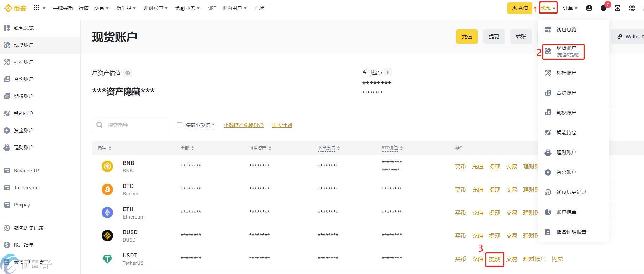Click yellow 充值 button beside 现货账户 title
This screenshot has height=274, width=644.
point(467,37)
